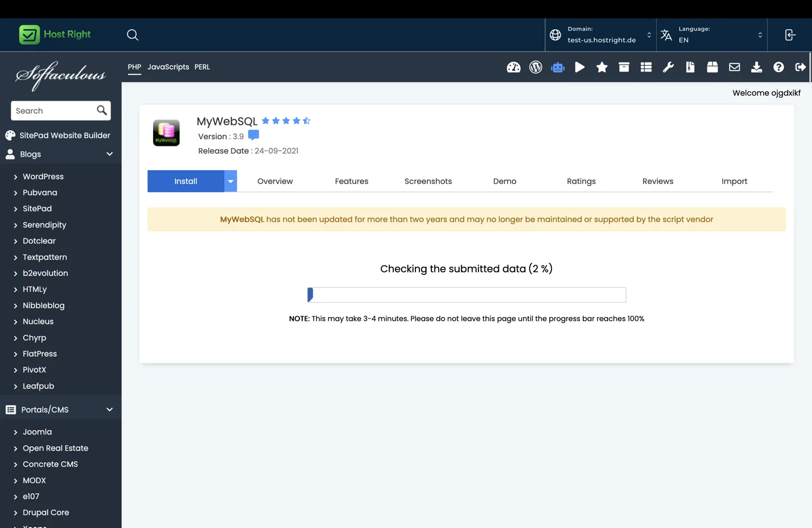Viewport: 812px width, 528px height.
Task: Click the sidebar search magnifier button
Action: [102, 110]
